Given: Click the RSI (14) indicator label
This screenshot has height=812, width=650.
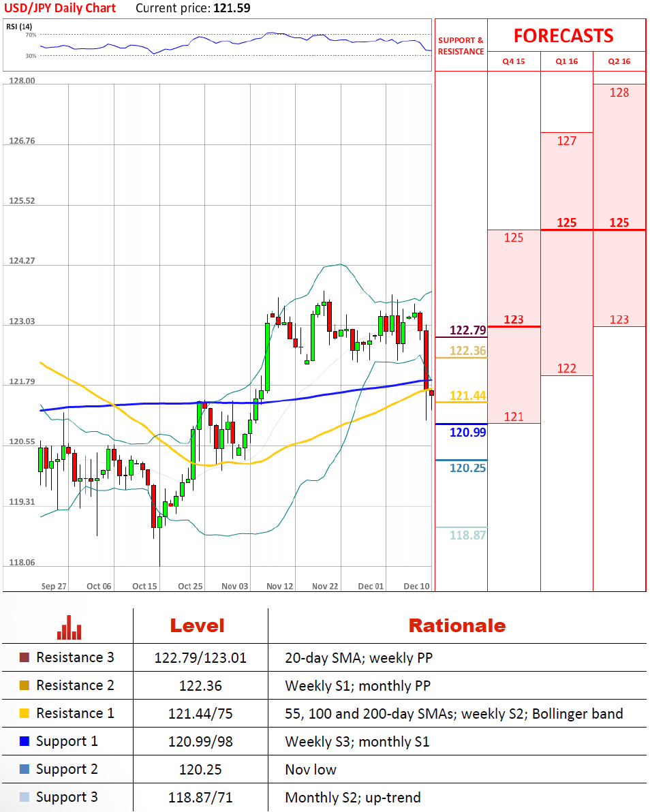Looking at the screenshot, I should 19,27.
